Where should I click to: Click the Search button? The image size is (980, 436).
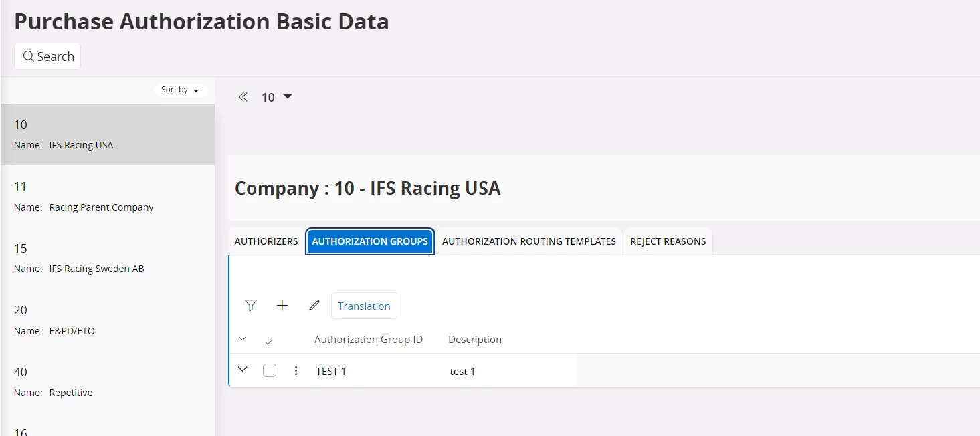coord(47,56)
